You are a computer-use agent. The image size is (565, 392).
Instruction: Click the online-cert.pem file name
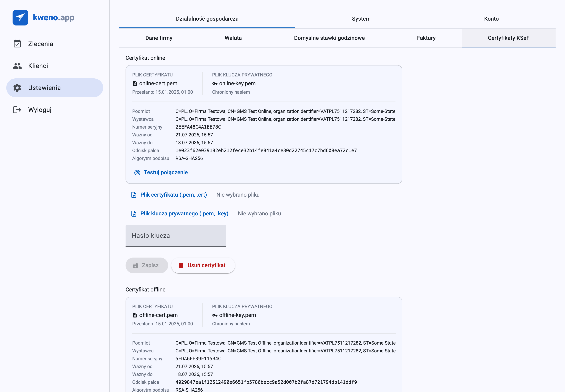point(158,83)
